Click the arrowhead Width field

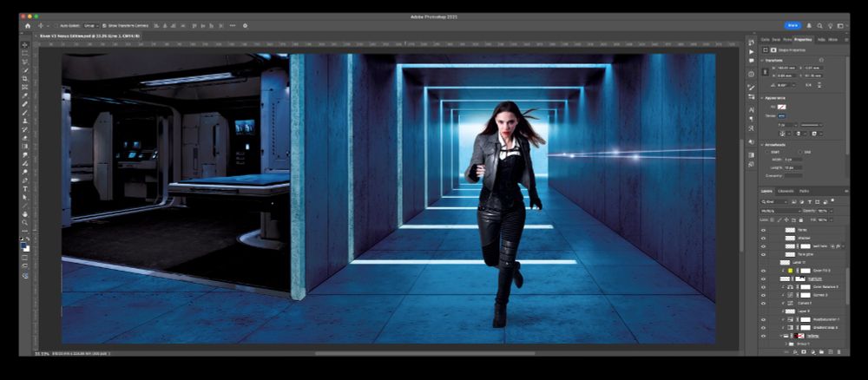coord(792,160)
